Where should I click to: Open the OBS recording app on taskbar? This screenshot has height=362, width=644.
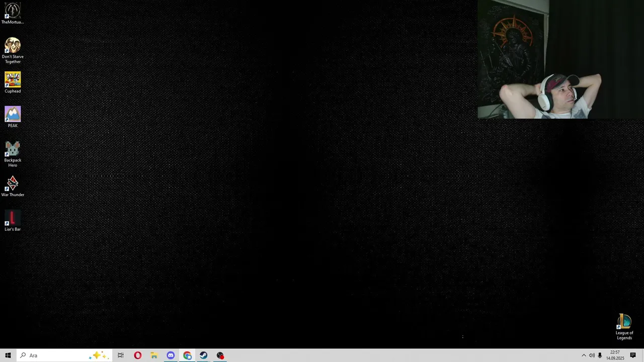220,355
